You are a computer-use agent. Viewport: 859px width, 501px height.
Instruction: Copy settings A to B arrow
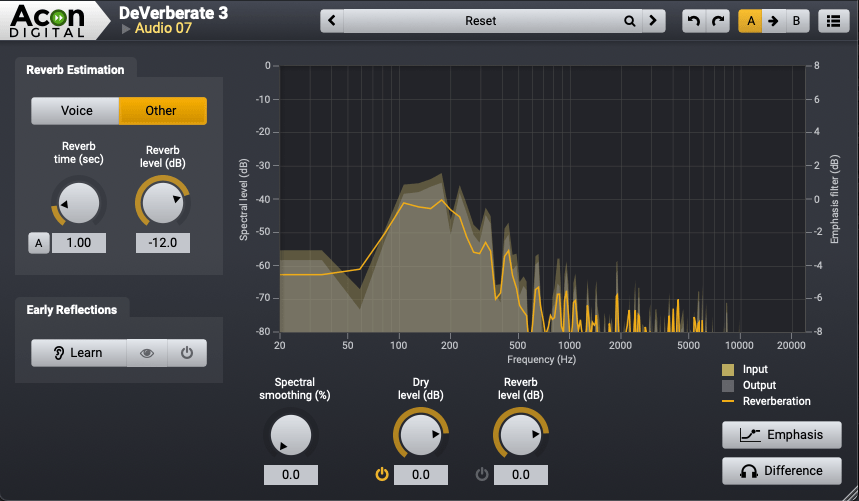[773, 20]
